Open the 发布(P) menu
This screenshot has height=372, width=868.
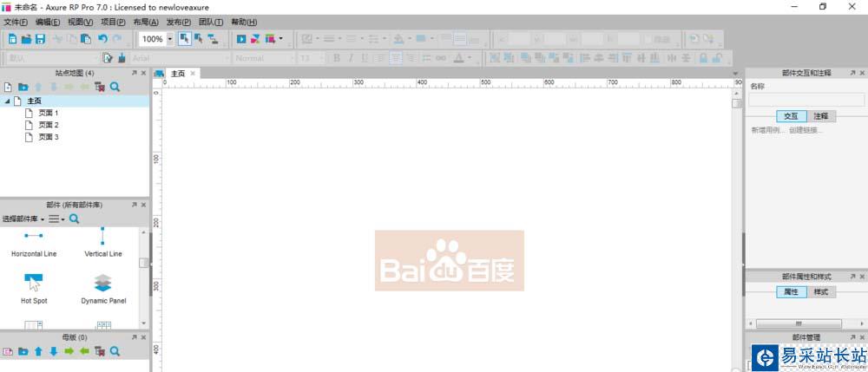(178, 22)
